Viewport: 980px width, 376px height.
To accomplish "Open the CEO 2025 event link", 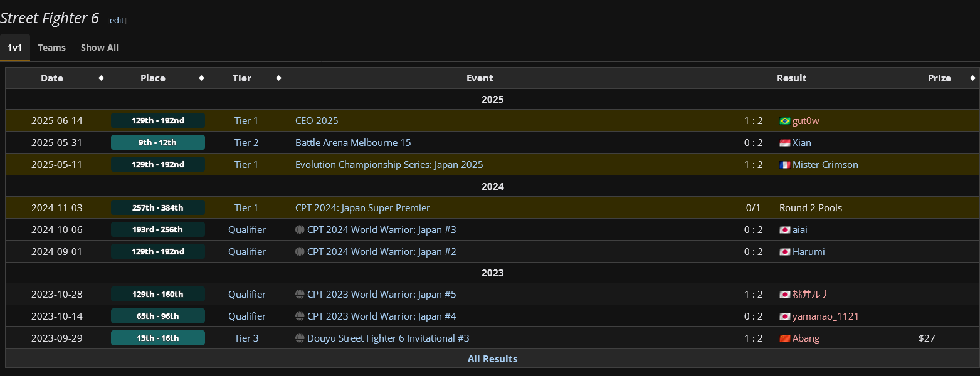I will (x=317, y=121).
